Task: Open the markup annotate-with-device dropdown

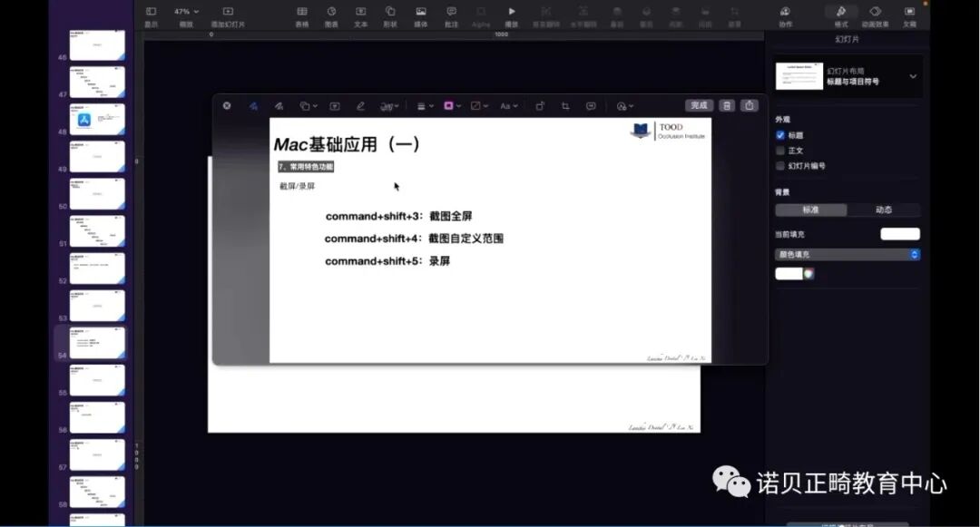Action: click(x=624, y=106)
